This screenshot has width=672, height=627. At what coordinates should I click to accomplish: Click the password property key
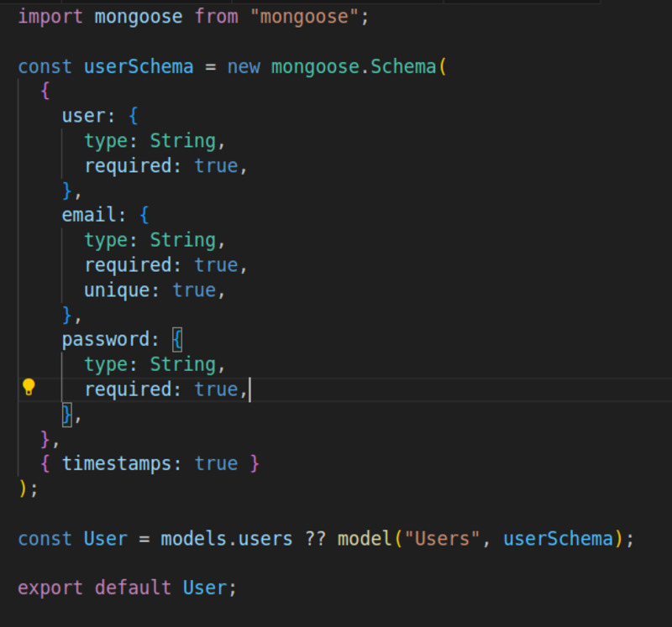(x=106, y=340)
